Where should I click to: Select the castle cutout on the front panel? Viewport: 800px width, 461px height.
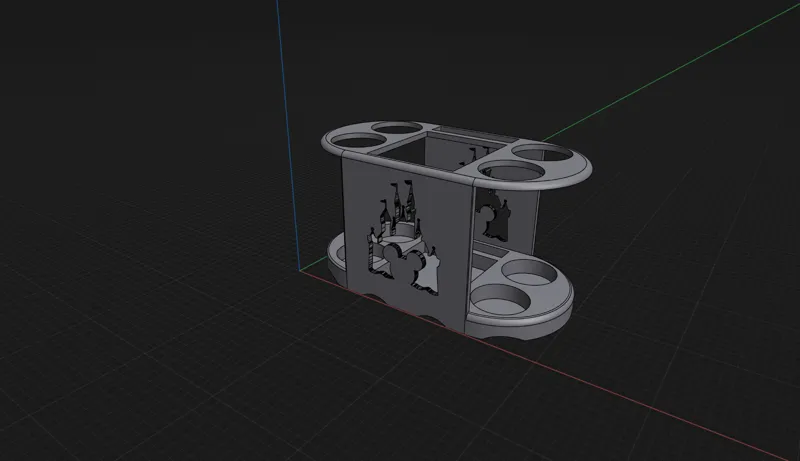(403, 238)
